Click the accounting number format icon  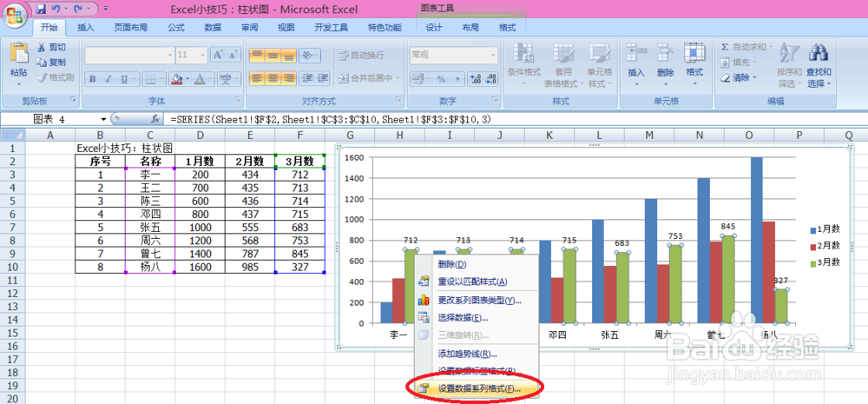click(x=418, y=79)
